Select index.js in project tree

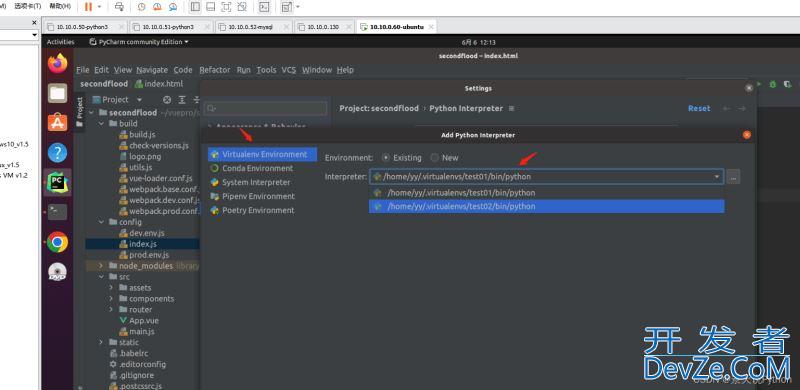pos(143,244)
